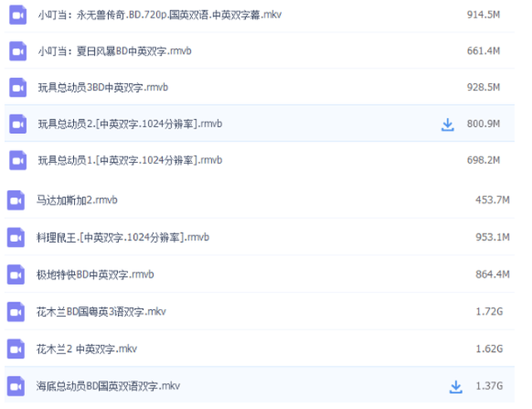Click the 928.5M file size
532x409 pixels.
483,87
